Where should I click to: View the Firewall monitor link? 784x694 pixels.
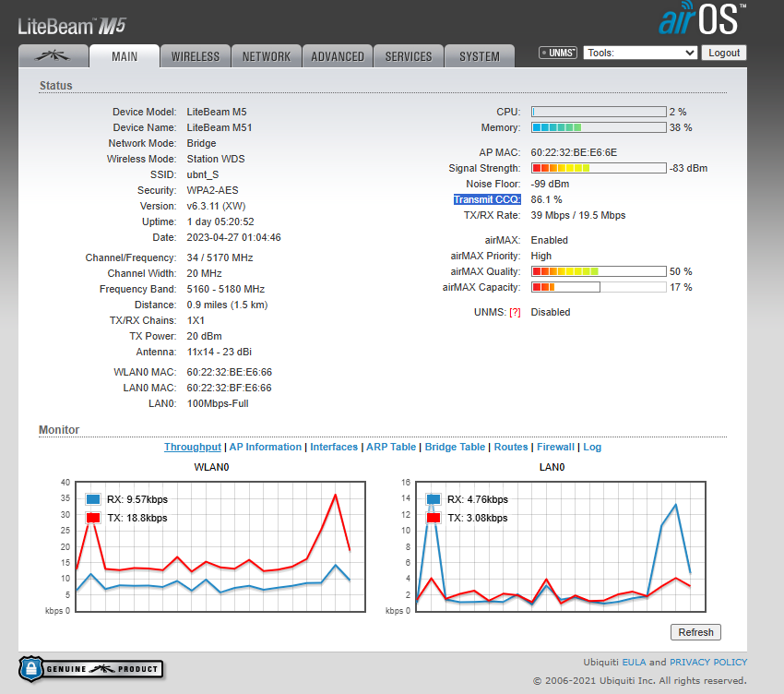point(555,447)
